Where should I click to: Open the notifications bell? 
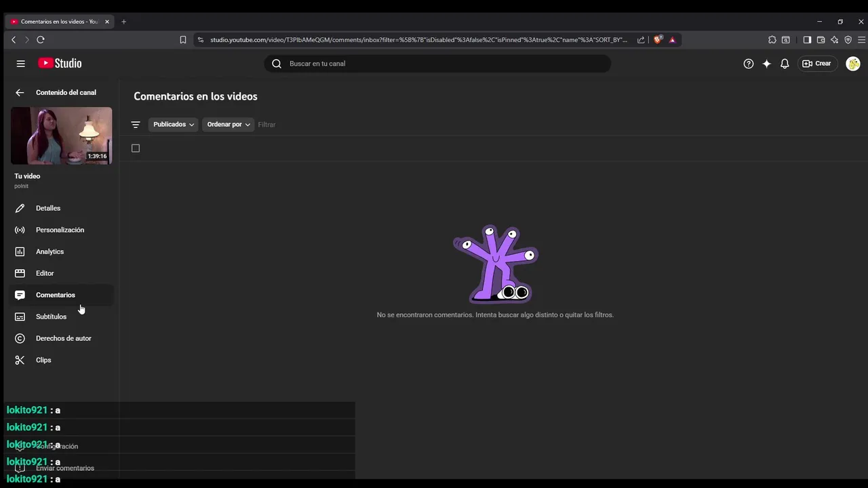785,64
